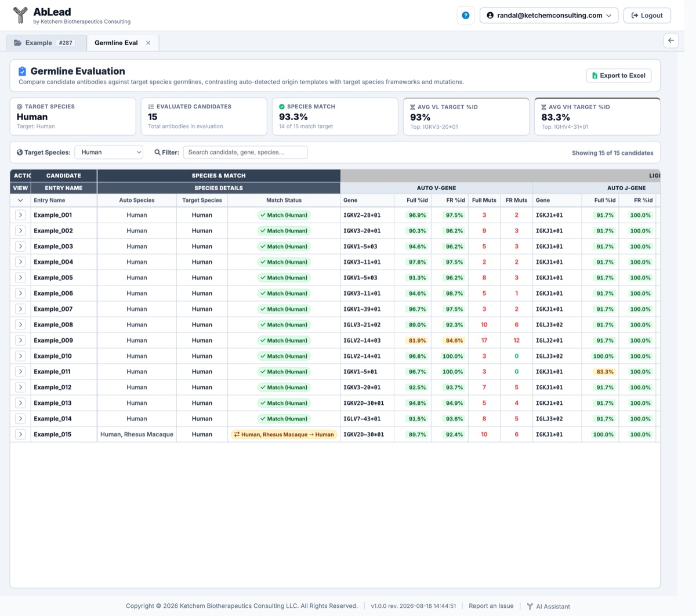Sort by Auto Species column header
This screenshot has width=696, height=616.
pos(137,200)
